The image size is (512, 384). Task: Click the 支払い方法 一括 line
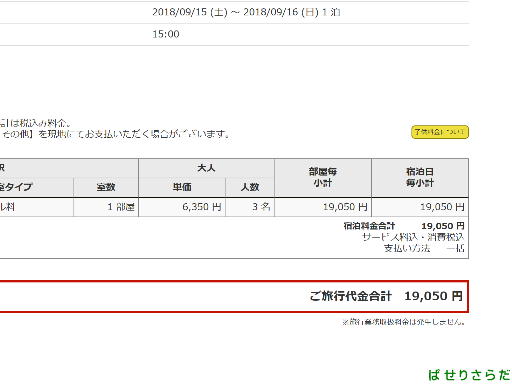(424, 248)
